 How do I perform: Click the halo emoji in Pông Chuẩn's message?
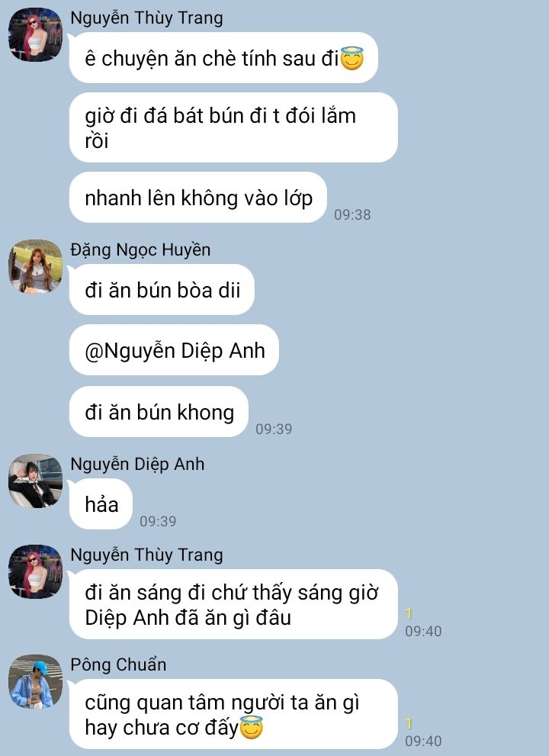(251, 728)
